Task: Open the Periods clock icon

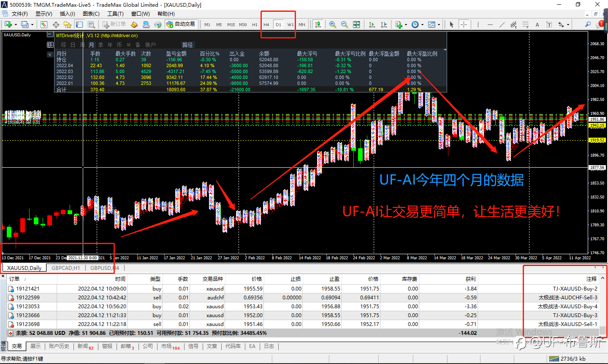Action: pos(415,24)
